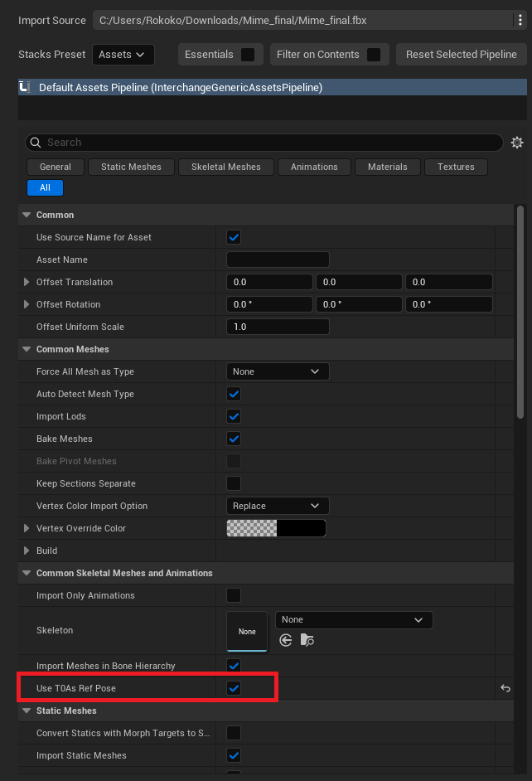
Task: Click the pipeline icon beside Default Assets Pipeline
Action: click(x=25, y=87)
